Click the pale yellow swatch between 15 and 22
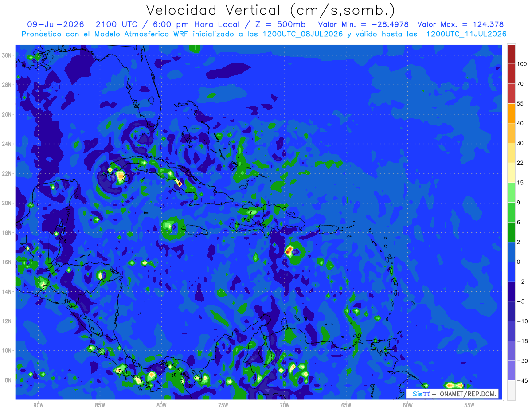Image resolution: width=532 pixels, height=411 pixels. pos(511,173)
